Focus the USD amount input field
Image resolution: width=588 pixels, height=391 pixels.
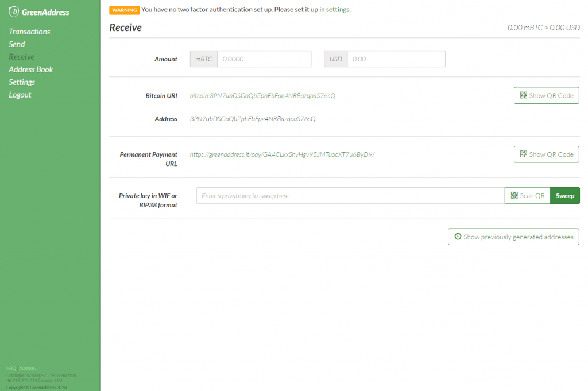point(396,59)
